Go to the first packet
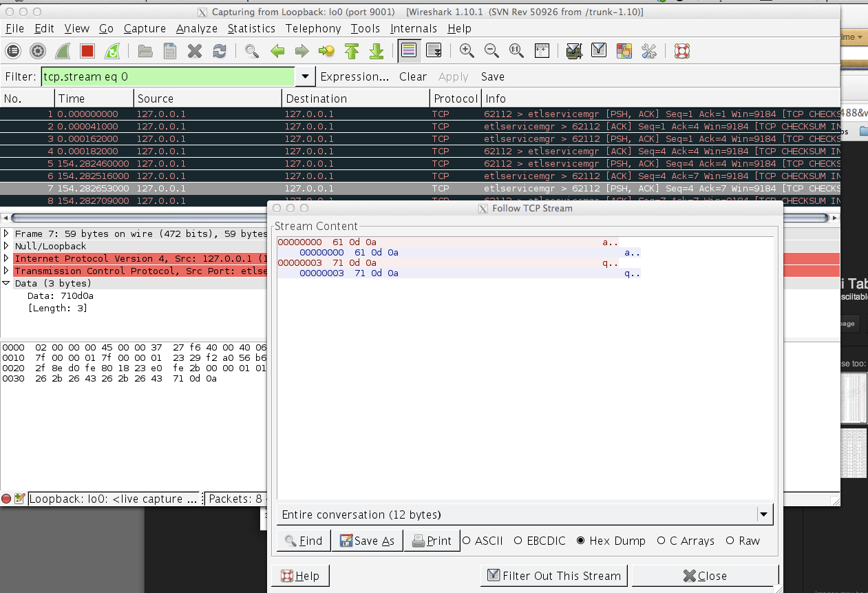868x593 pixels. 351,50
